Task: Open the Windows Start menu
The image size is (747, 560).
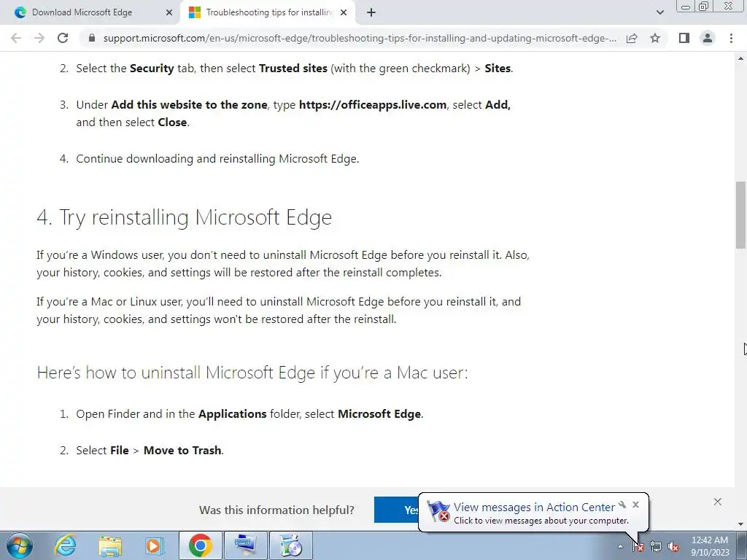Action: tap(19, 545)
